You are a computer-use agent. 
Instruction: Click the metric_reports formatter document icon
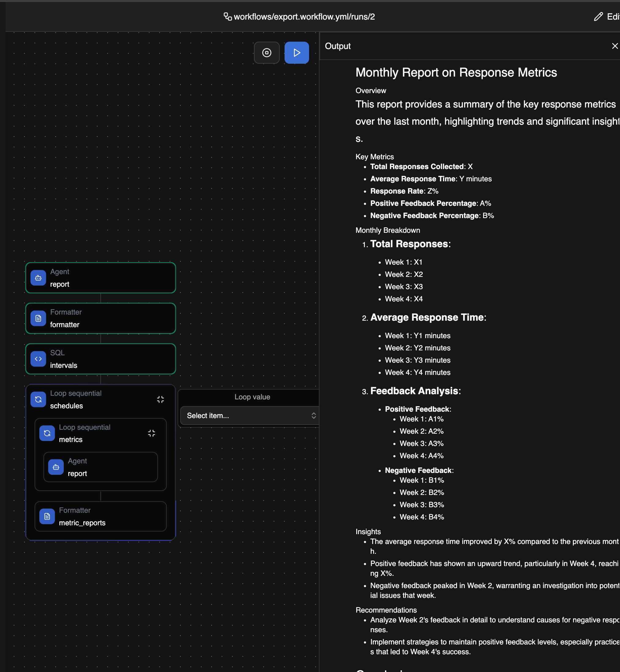pos(47,516)
